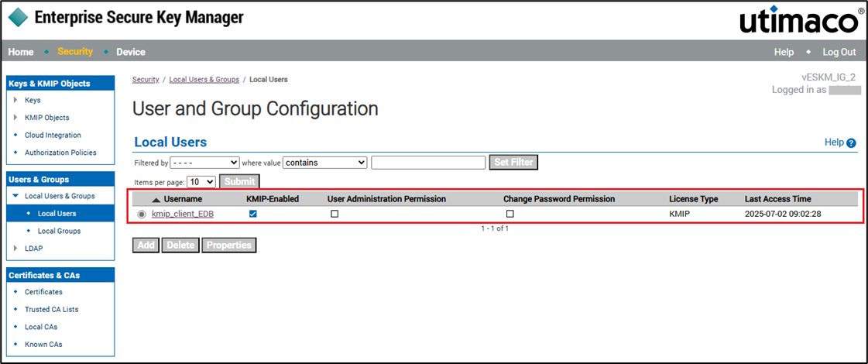Click the Certificates & CAs panel header
Image resolution: width=868 pixels, height=364 pixels.
[60, 276]
